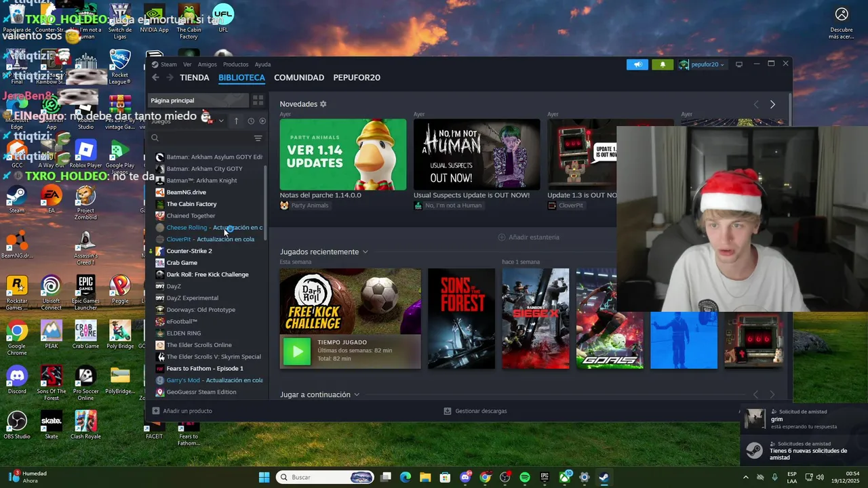Show hidden system tray icons chevron
The width and height of the screenshot is (868, 488).
click(x=746, y=477)
